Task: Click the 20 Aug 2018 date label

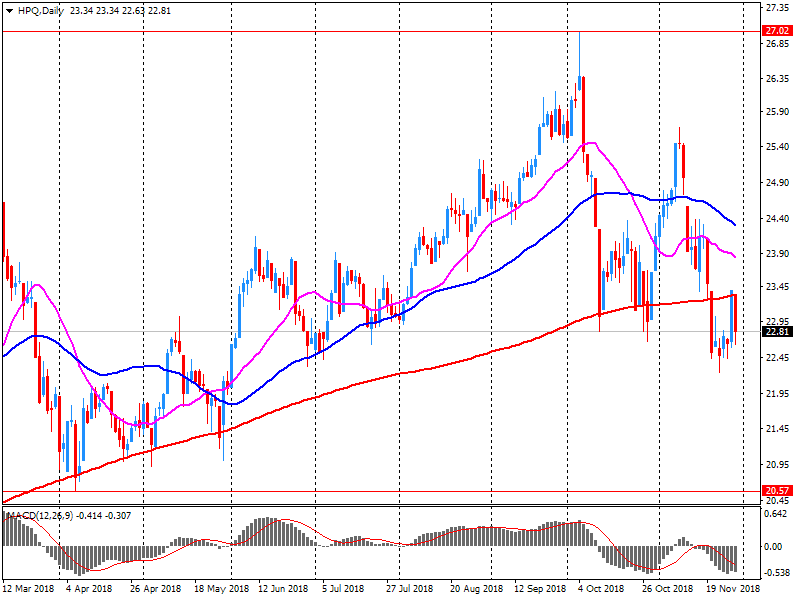Action: 476,589
